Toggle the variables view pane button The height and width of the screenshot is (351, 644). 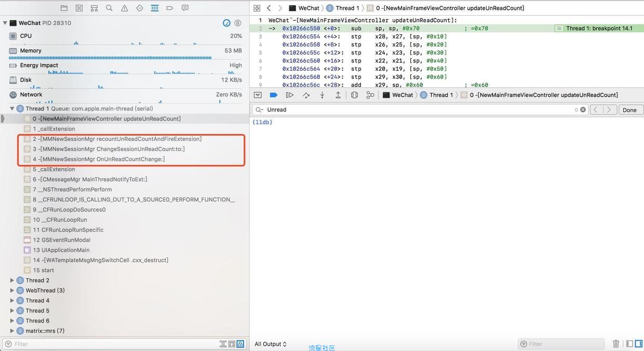(629, 344)
